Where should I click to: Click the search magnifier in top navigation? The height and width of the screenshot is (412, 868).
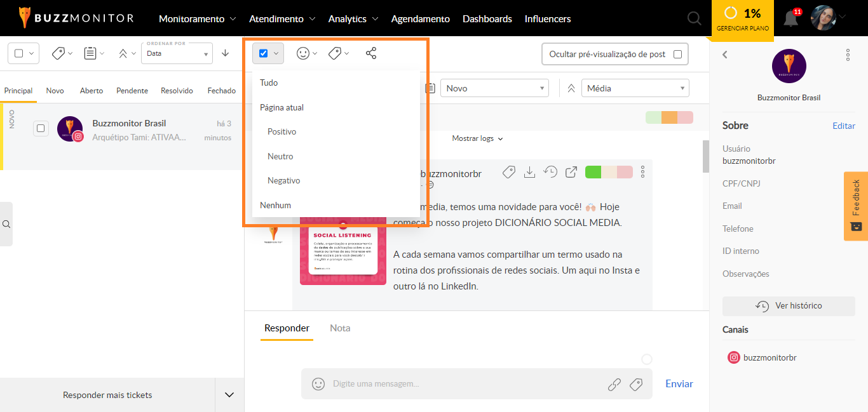(x=695, y=18)
